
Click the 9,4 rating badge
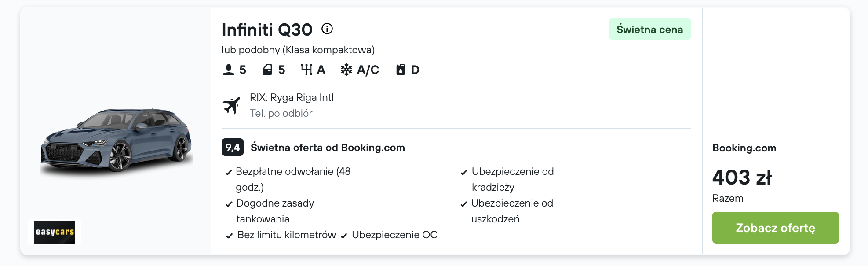pyautogui.click(x=233, y=147)
